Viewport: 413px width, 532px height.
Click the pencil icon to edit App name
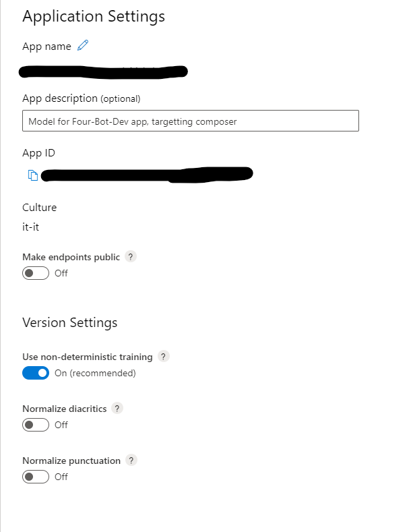click(x=83, y=45)
